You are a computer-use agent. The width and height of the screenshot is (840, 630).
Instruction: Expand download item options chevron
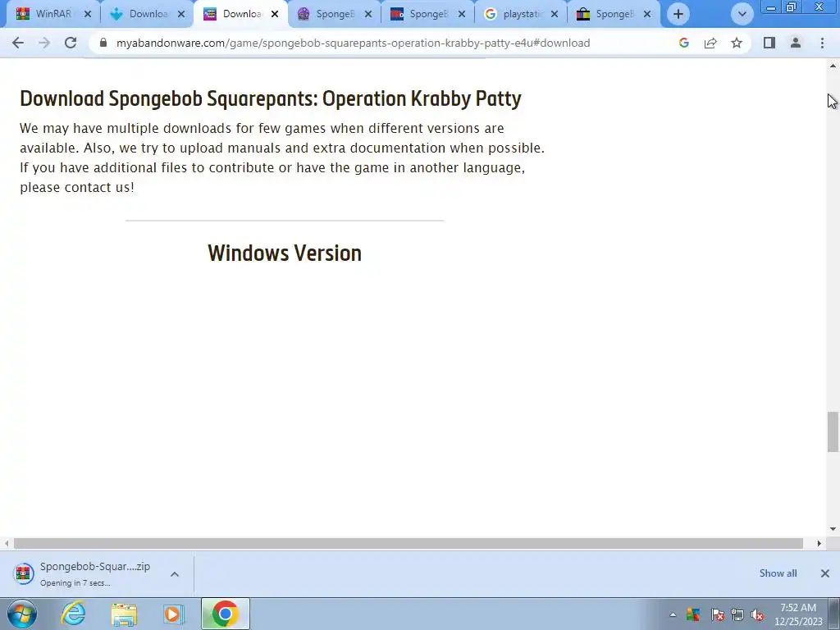(175, 573)
